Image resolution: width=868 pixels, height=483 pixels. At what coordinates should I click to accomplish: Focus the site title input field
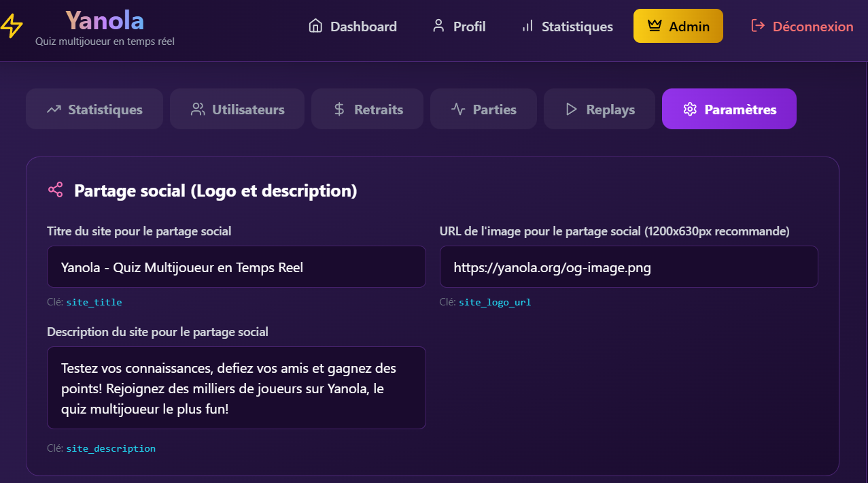point(236,267)
